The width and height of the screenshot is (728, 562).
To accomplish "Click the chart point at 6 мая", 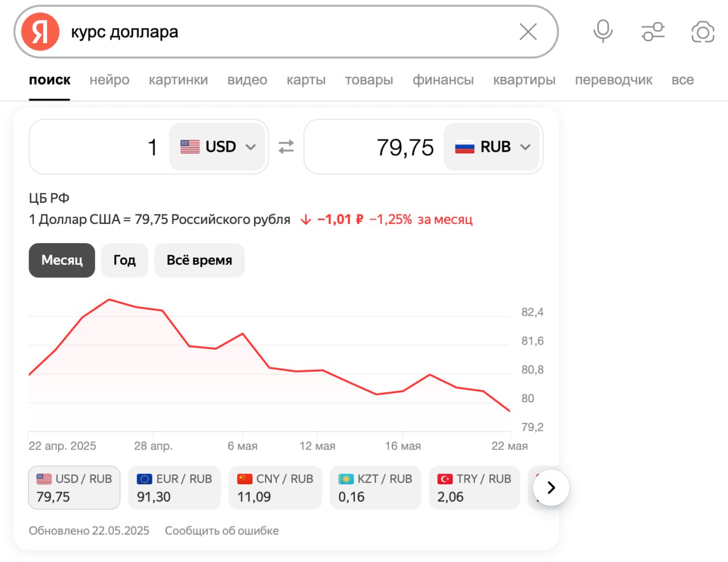I will 243,334.
